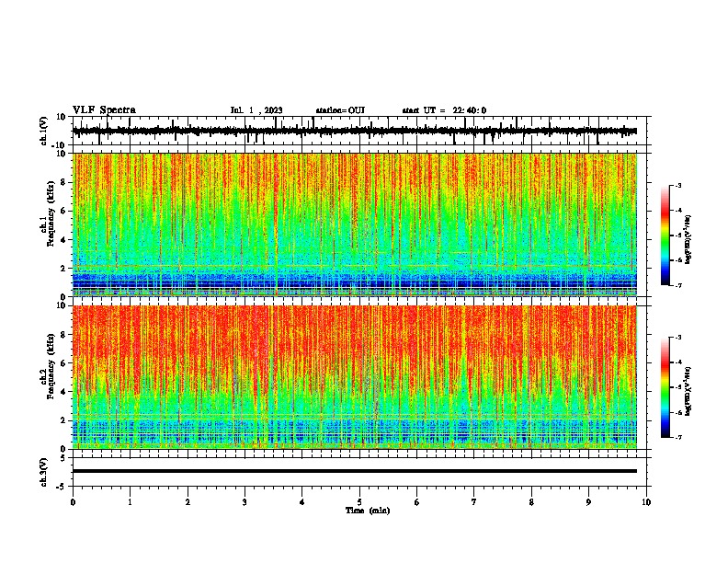Click the "start UT = 22:40:0" label

[444, 110]
